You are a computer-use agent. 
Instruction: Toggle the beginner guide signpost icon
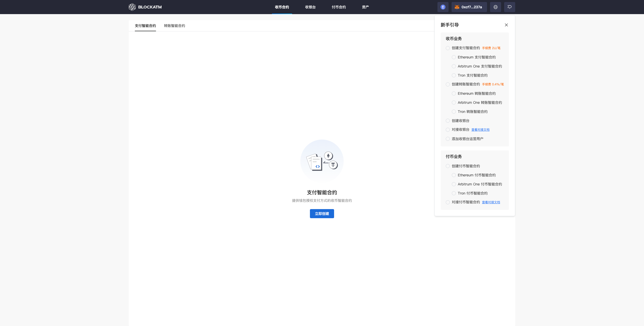509,7
